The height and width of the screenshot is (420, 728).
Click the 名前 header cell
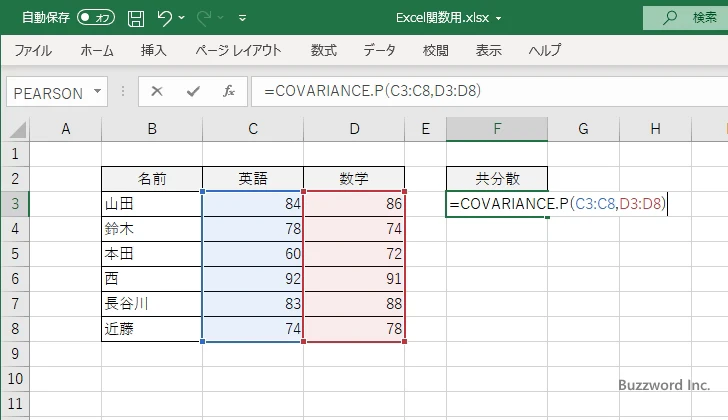pyautogui.click(x=152, y=179)
